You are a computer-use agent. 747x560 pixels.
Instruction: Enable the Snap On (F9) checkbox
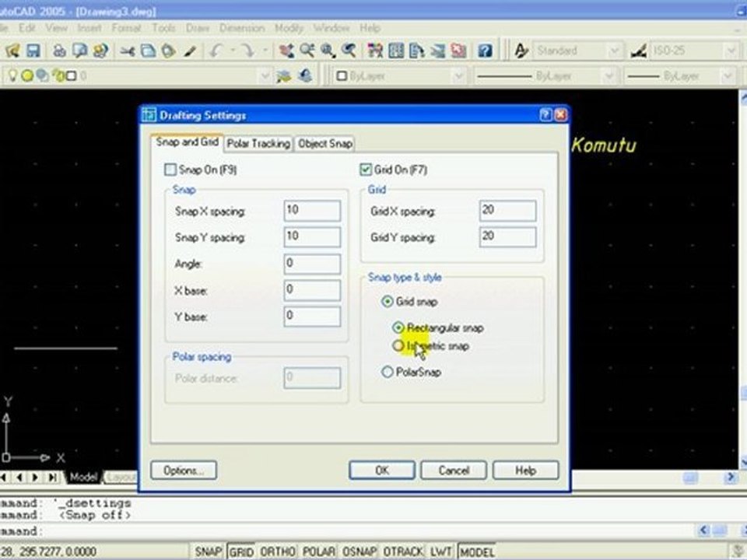[x=170, y=170]
